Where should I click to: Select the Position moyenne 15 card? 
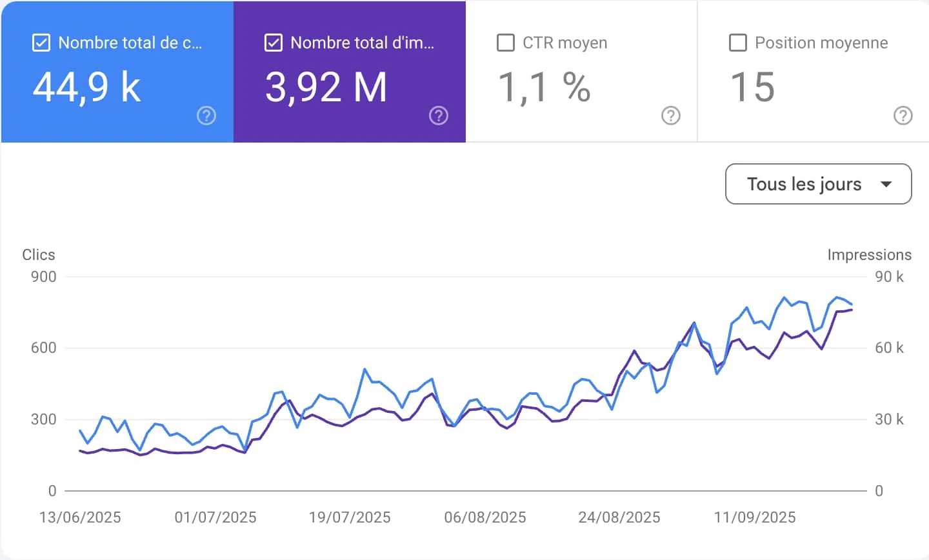813,72
